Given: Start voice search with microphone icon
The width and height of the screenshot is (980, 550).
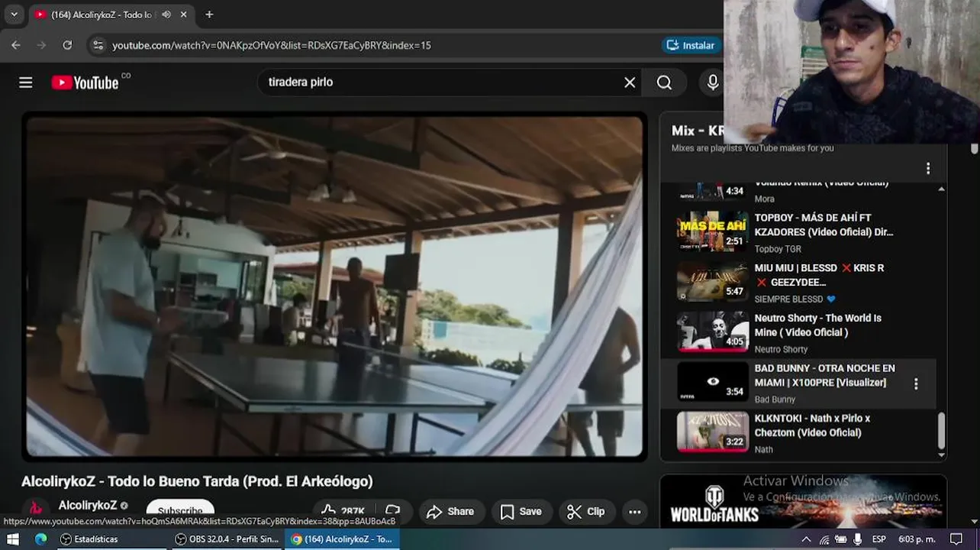Looking at the screenshot, I should click(x=713, y=82).
